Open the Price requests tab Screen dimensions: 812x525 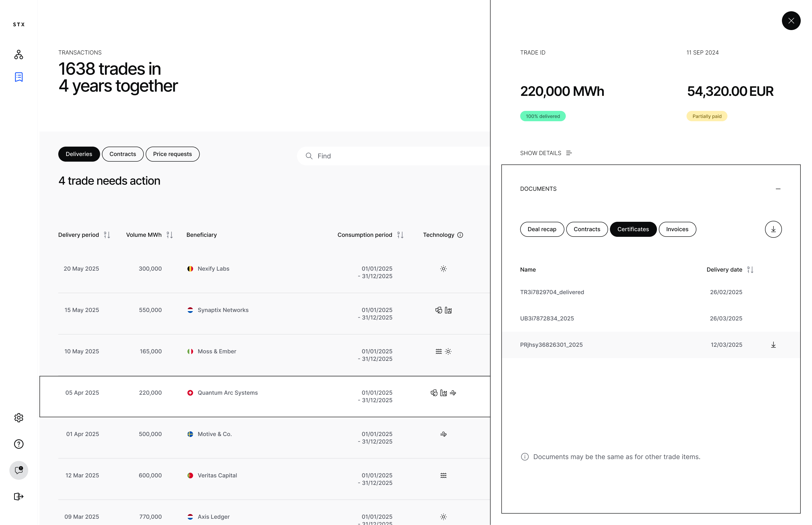click(x=172, y=154)
